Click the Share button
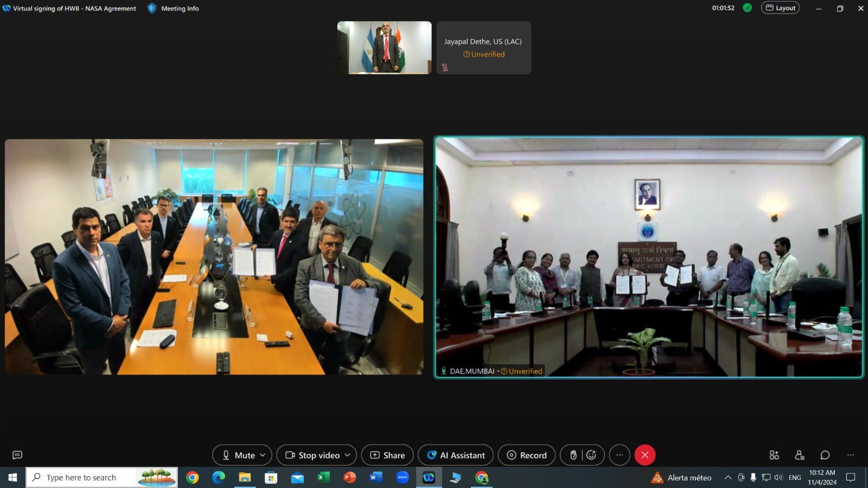Viewport: 868px width, 488px height. (x=387, y=455)
